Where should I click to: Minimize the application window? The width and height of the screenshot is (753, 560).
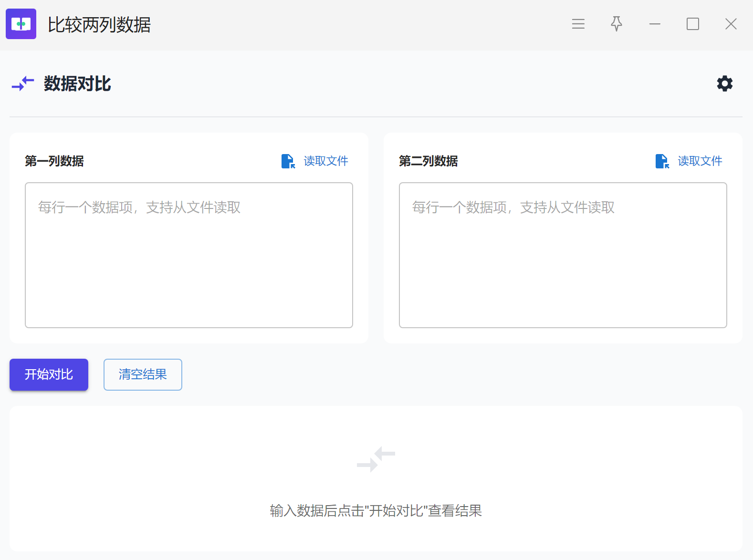click(655, 24)
